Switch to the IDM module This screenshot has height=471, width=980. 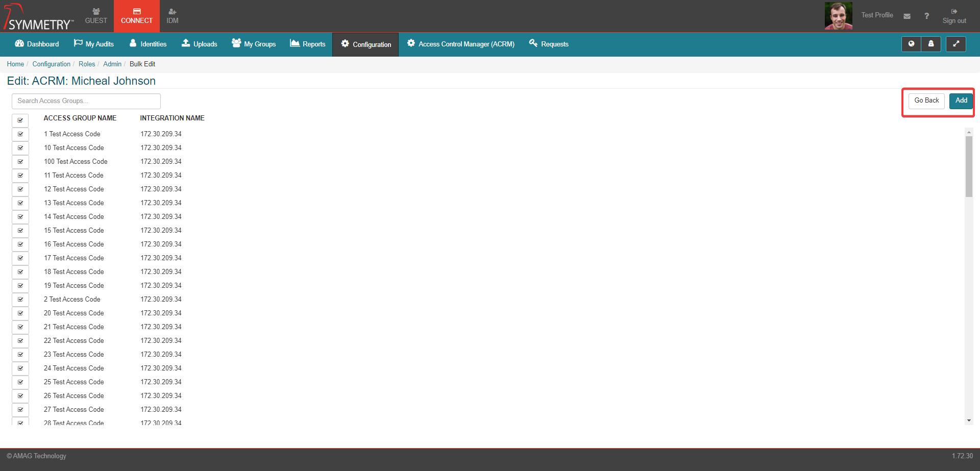[x=173, y=16]
